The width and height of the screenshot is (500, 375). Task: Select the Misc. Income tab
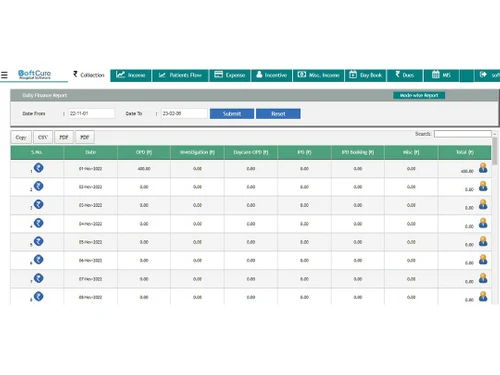(x=318, y=75)
